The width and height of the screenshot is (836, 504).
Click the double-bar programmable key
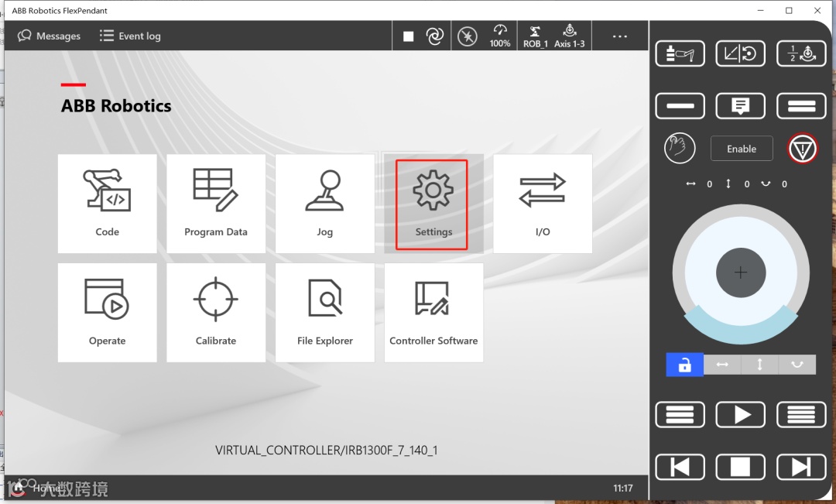tap(801, 105)
